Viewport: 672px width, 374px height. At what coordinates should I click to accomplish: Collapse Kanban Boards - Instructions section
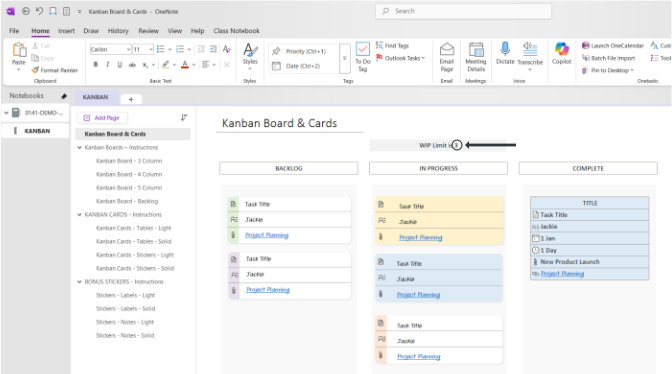point(79,147)
